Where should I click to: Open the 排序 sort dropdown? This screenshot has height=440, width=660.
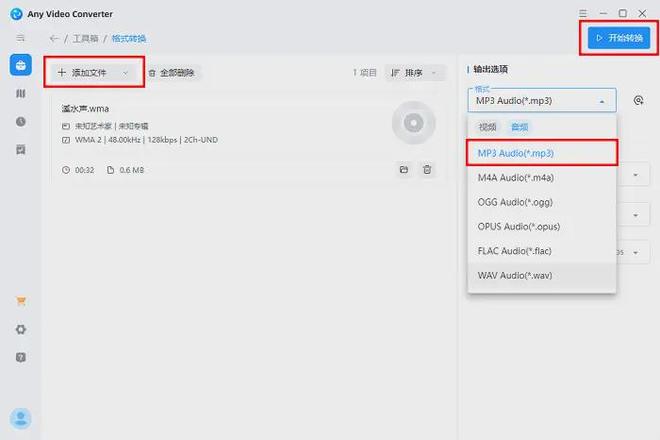coord(415,73)
